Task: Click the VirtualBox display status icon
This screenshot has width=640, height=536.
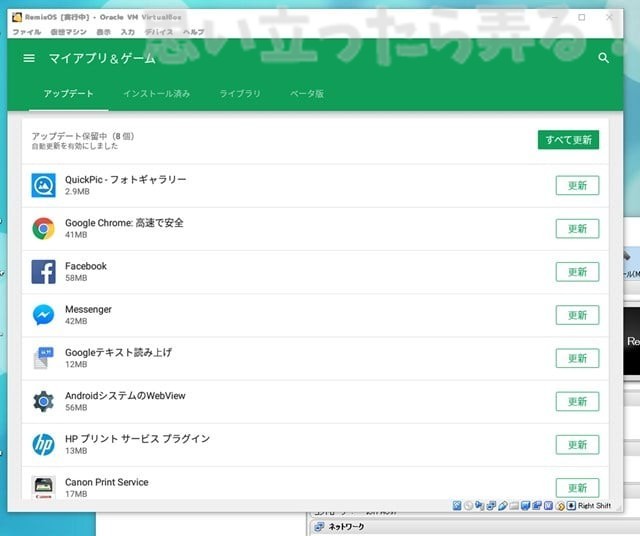Action: pyautogui.click(x=525, y=506)
